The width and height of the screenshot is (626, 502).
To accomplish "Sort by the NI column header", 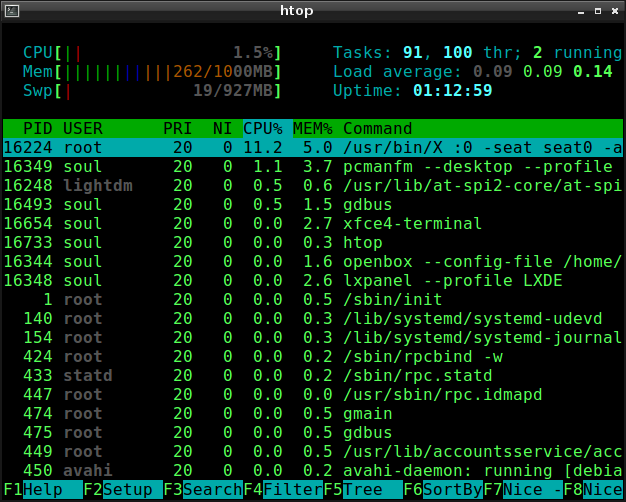I will (222, 129).
